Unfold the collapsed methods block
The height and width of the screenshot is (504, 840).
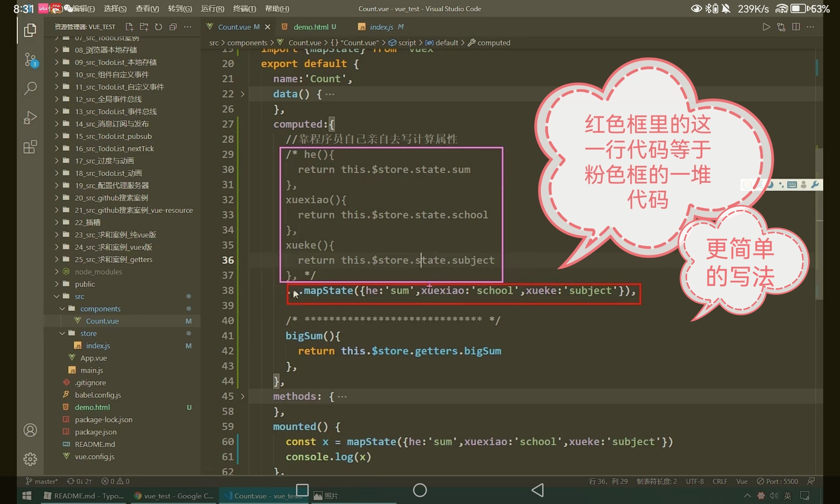tap(242, 396)
